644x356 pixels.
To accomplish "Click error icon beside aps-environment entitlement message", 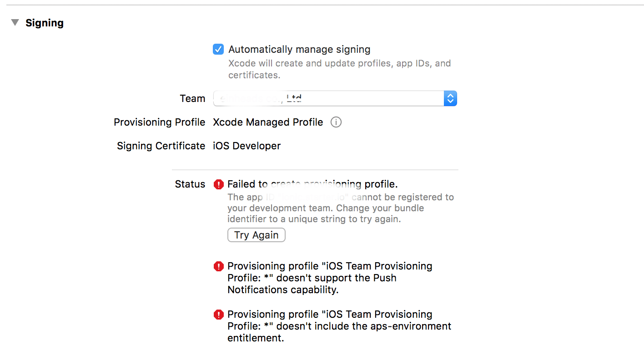I will click(219, 315).
